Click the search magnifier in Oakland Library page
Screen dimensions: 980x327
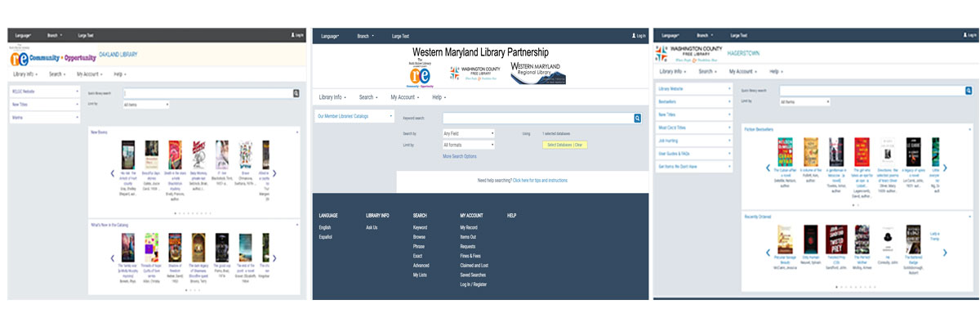coord(296,93)
